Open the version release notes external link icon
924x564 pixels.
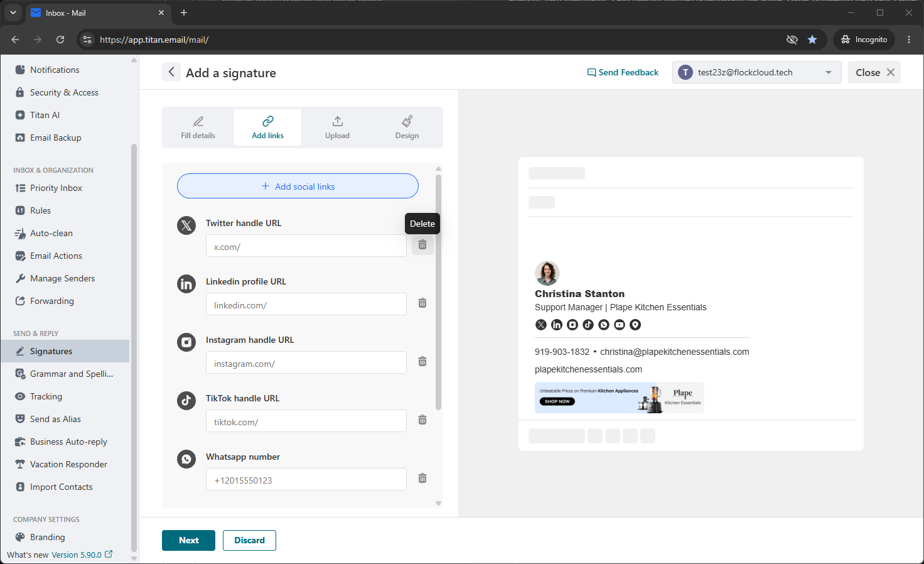[x=109, y=554]
